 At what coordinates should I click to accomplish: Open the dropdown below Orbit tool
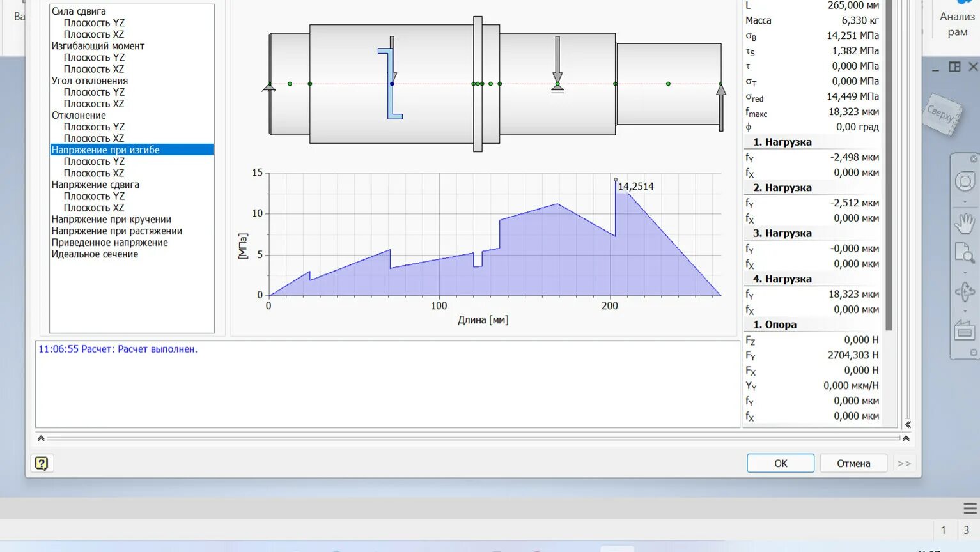pyautogui.click(x=965, y=312)
